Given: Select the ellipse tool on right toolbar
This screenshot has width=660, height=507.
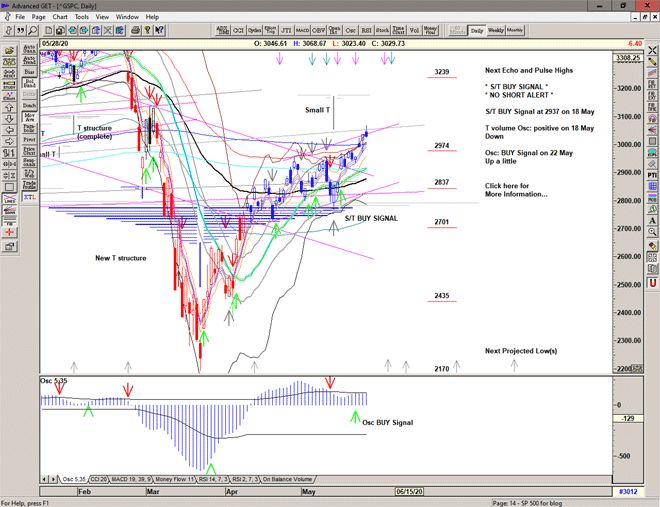Looking at the screenshot, I should pos(652,152).
